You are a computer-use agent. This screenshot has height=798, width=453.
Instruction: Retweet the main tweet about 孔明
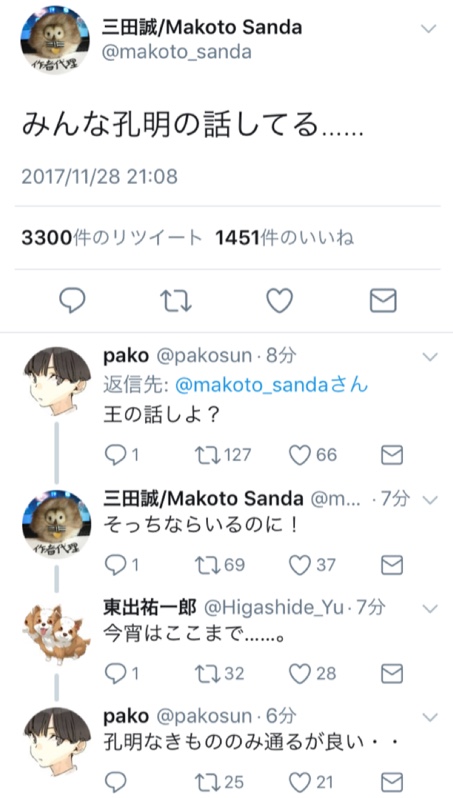pos(176,301)
